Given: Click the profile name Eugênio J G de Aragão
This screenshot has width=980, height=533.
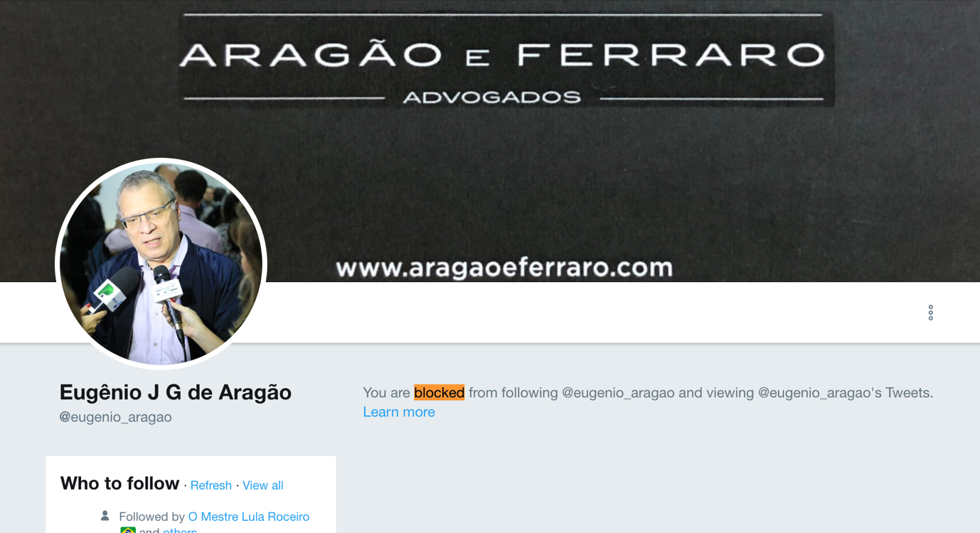Looking at the screenshot, I should [175, 392].
